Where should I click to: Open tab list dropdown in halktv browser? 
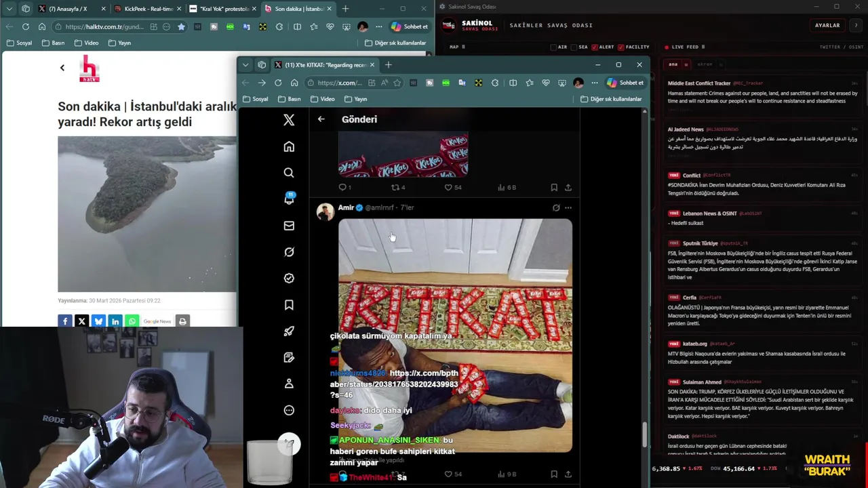click(9, 9)
